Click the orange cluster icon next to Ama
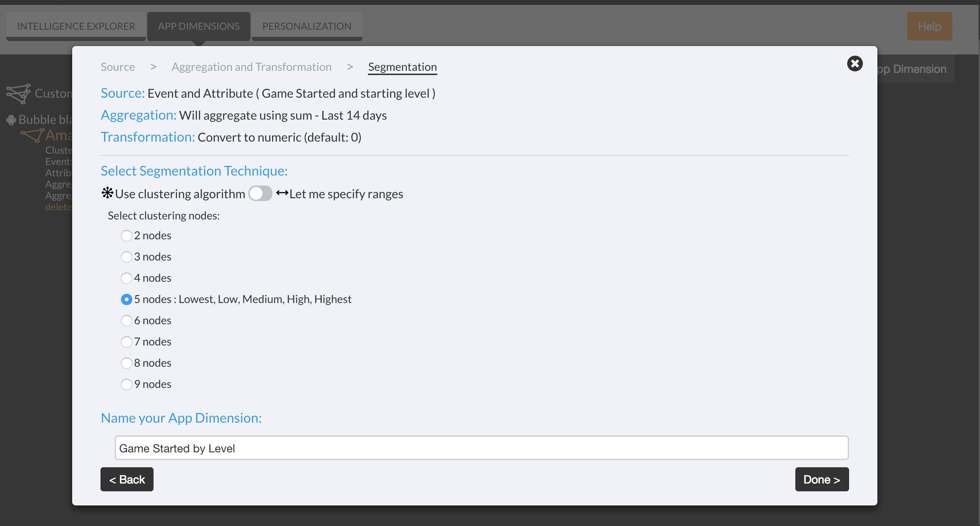Screen dimensions: 980x526 (x=32, y=136)
